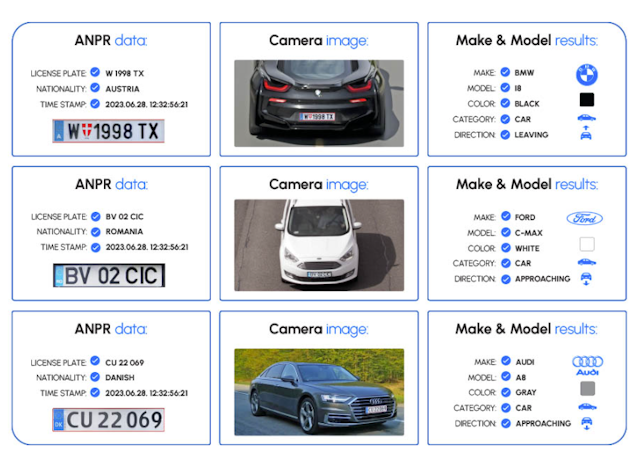Click checkmark next to CU 22 069
Viewport: 635px width, 450px height.
point(95,361)
